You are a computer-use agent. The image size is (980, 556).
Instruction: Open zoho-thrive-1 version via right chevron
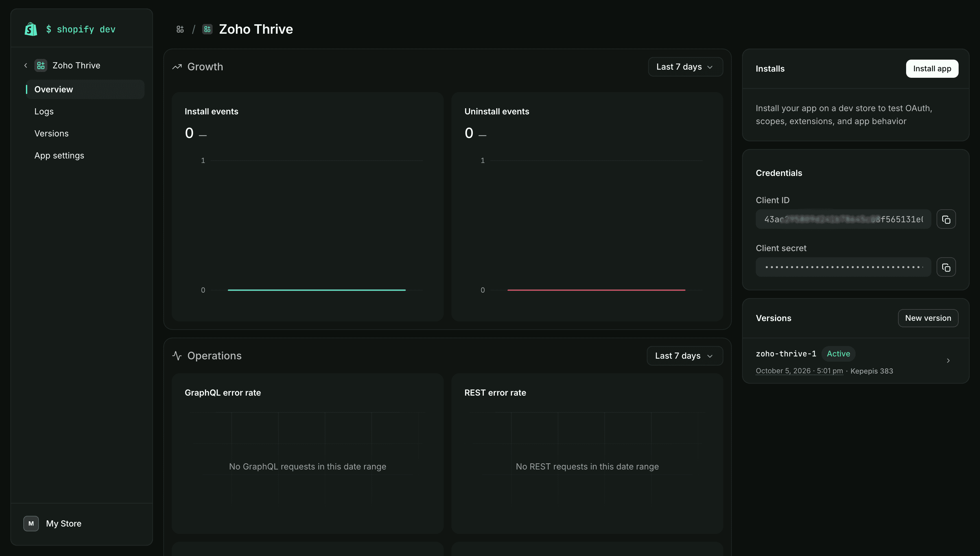(948, 361)
